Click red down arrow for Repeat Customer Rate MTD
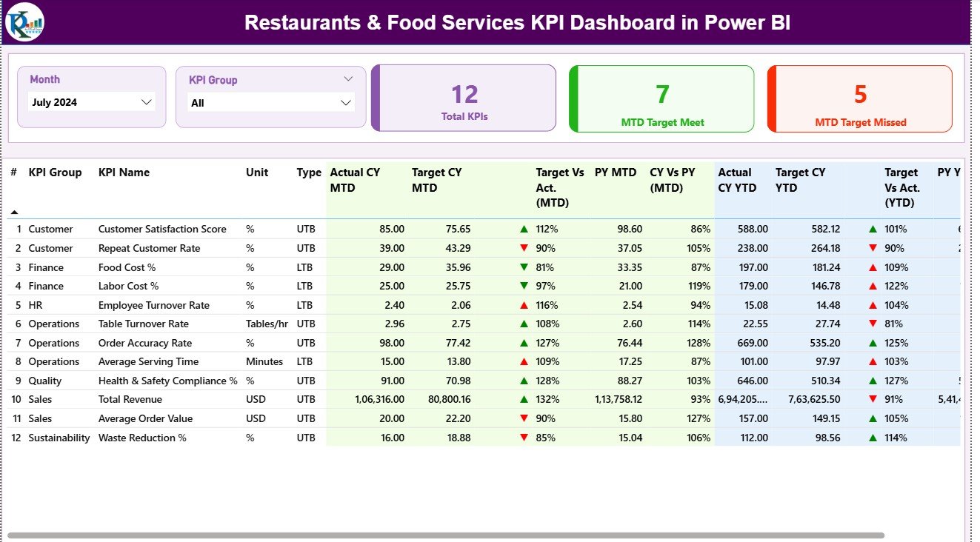Screen dimensions: 980x542 524,248
